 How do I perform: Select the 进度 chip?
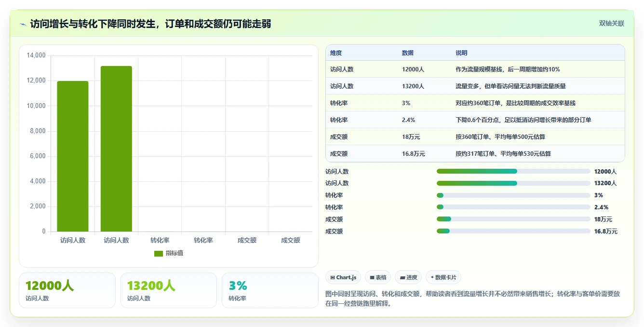coord(408,277)
